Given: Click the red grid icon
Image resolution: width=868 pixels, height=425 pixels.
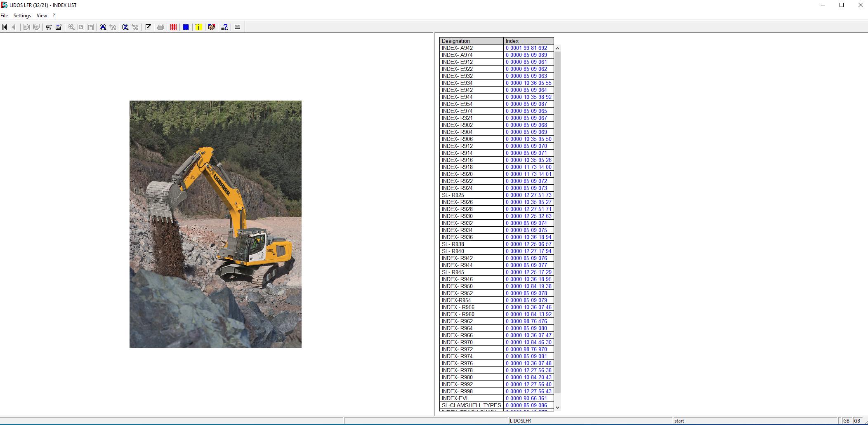Looking at the screenshot, I should 173,27.
